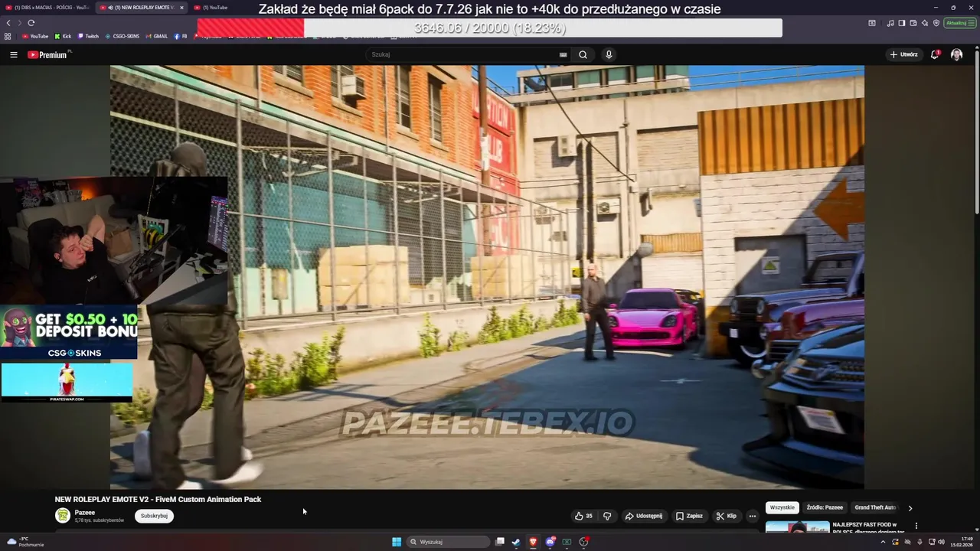
Task: Dislike the video with thumbs down
Action: [x=607, y=516]
